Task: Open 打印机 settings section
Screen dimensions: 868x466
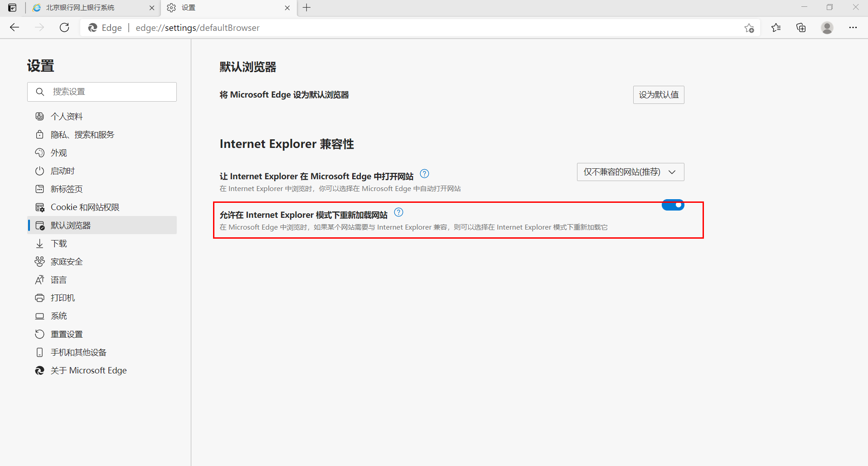Action: click(102, 298)
